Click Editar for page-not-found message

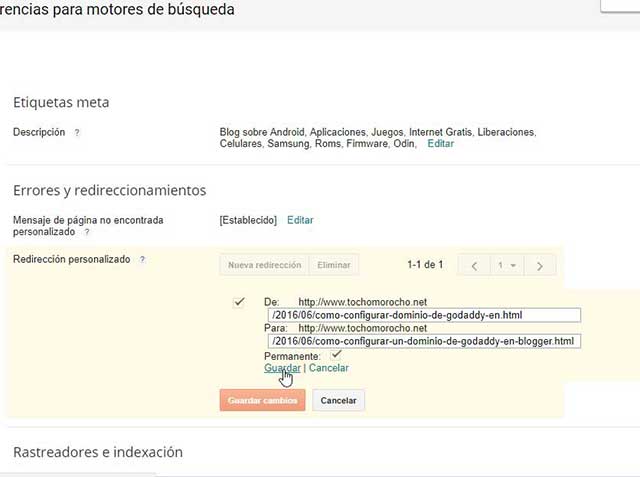point(300,220)
